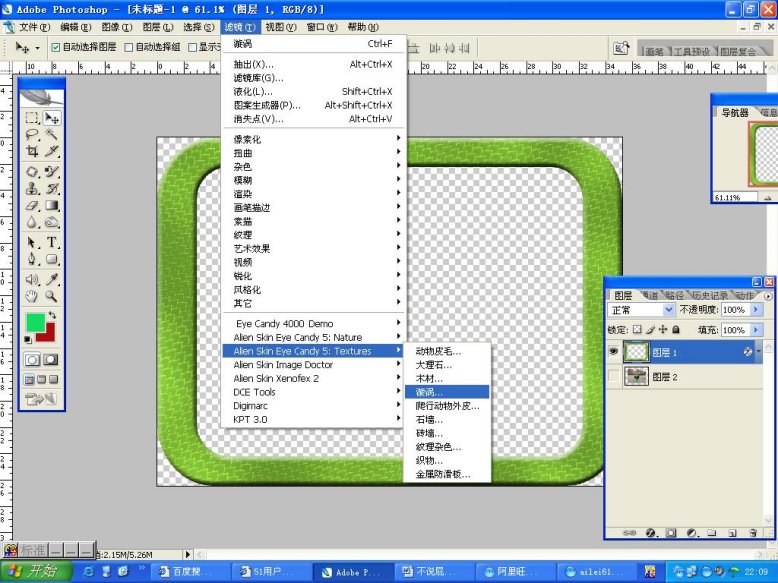778x583 pixels.
Task: Expand 图层 1 layer effects arrow
Action: [x=759, y=352]
